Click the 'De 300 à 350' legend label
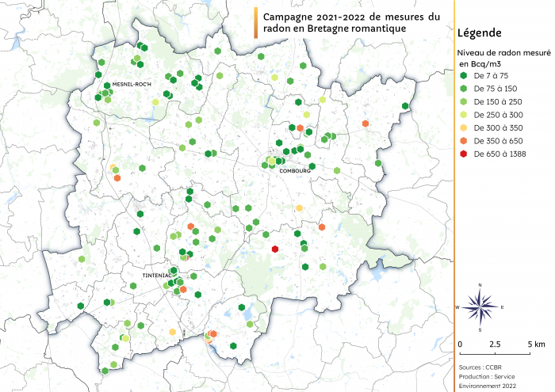The height and width of the screenshot is (392, 555). [x=498, y=128]
